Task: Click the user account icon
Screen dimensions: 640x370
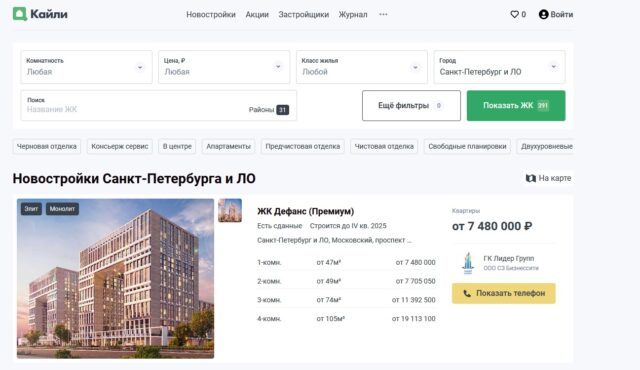Action: click(543, 14)
